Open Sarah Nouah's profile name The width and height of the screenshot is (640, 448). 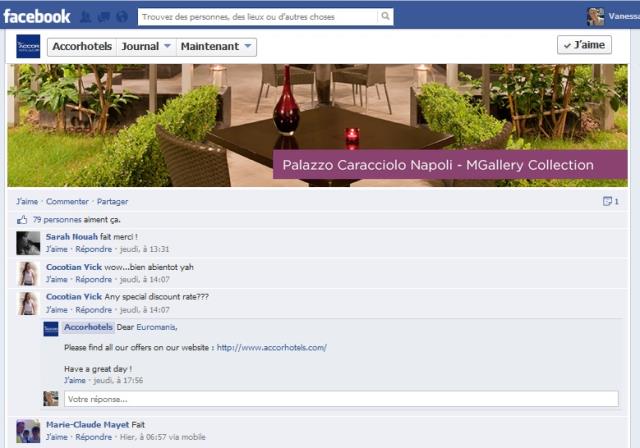[71, 237]
